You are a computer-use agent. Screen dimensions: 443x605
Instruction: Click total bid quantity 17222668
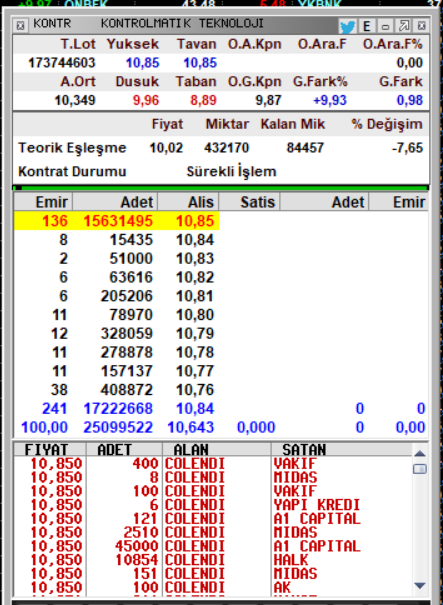click(118, 408)
